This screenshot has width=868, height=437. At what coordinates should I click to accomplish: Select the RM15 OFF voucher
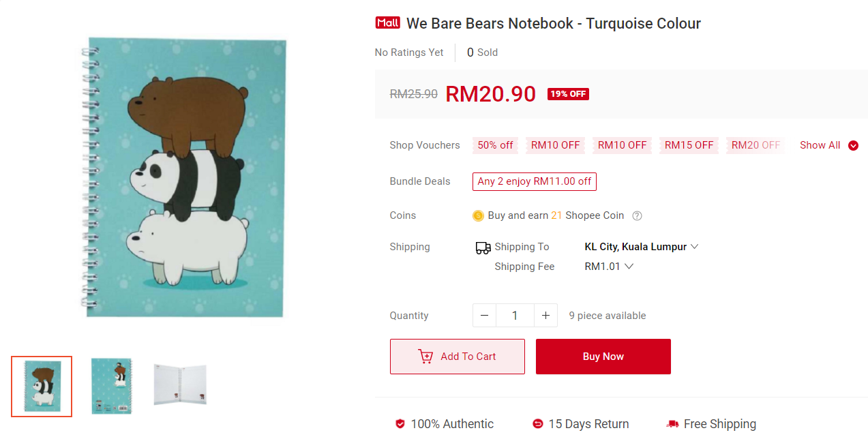point(689,145)
